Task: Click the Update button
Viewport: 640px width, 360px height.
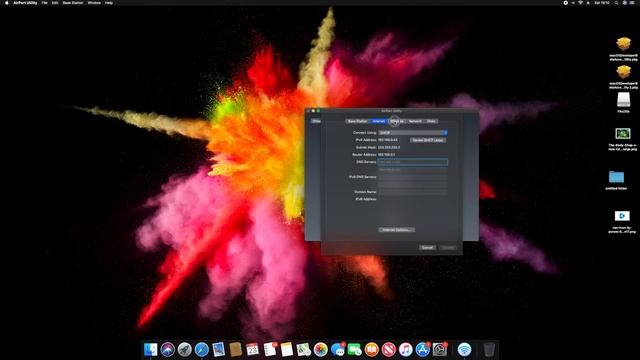Action: coord(449,248)
